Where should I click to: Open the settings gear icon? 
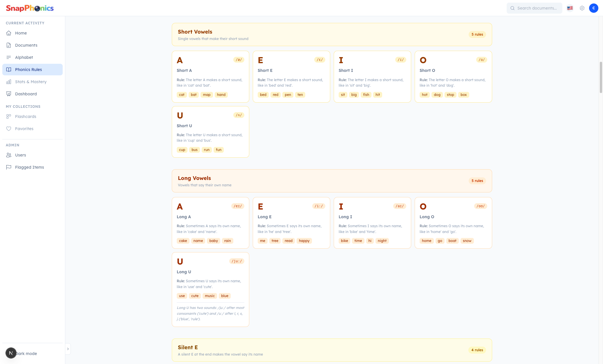coord(582,8)
